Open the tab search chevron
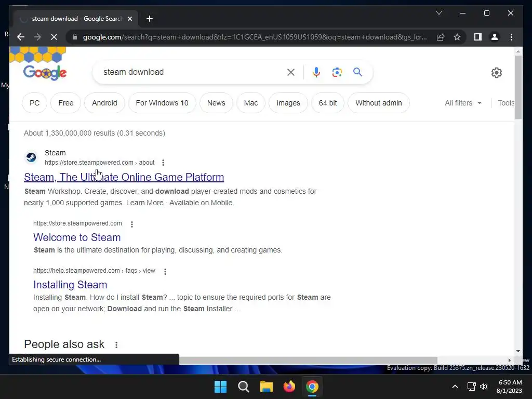The height and width of the screenshot is (399, 532). coord(438,13)
